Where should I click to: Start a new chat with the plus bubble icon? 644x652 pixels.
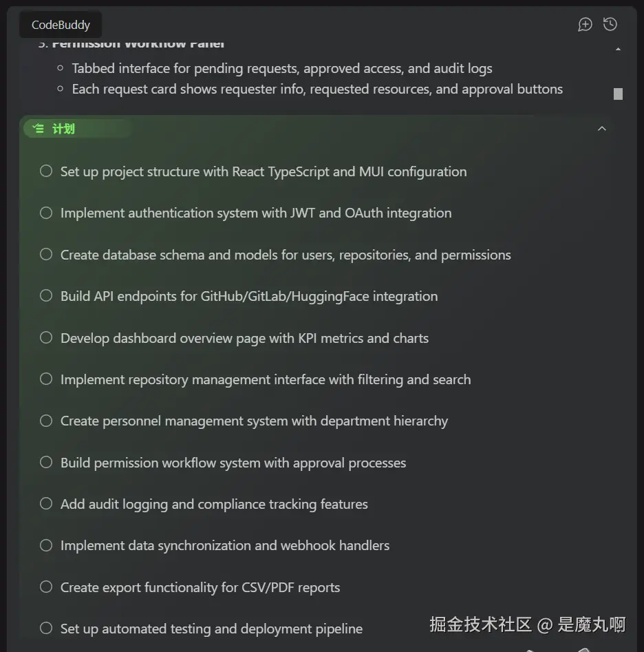585,25
